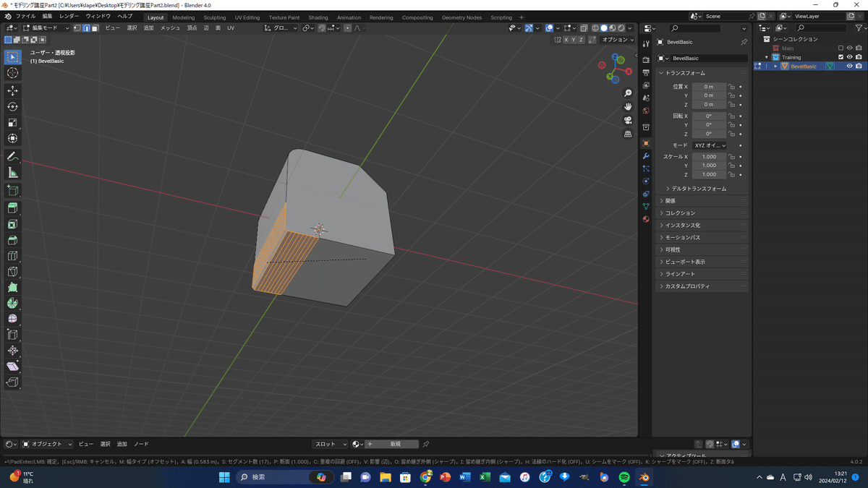Open the Modifiers wrench properties tab
Screen dimensions: 868x488
646,156
